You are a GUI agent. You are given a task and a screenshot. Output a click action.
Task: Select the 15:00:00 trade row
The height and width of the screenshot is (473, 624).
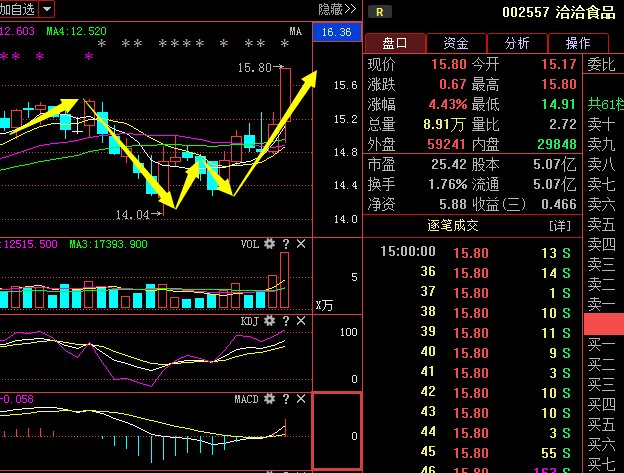[473, 252]
